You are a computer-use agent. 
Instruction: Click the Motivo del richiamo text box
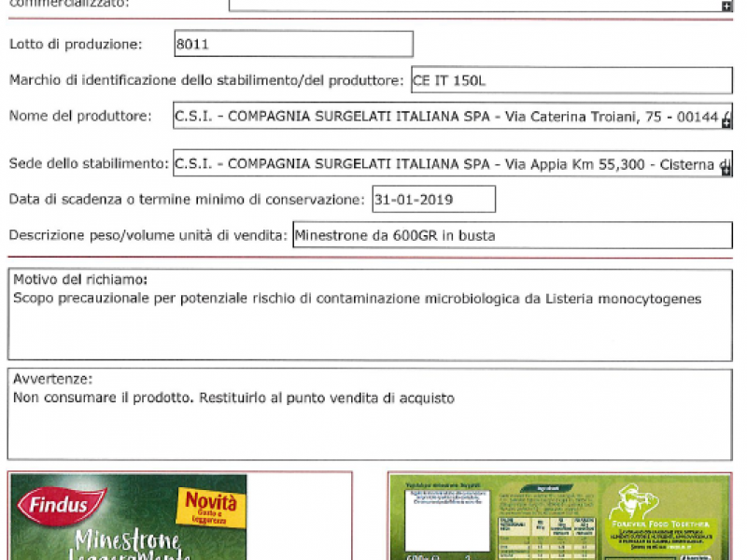click(370, 315)
